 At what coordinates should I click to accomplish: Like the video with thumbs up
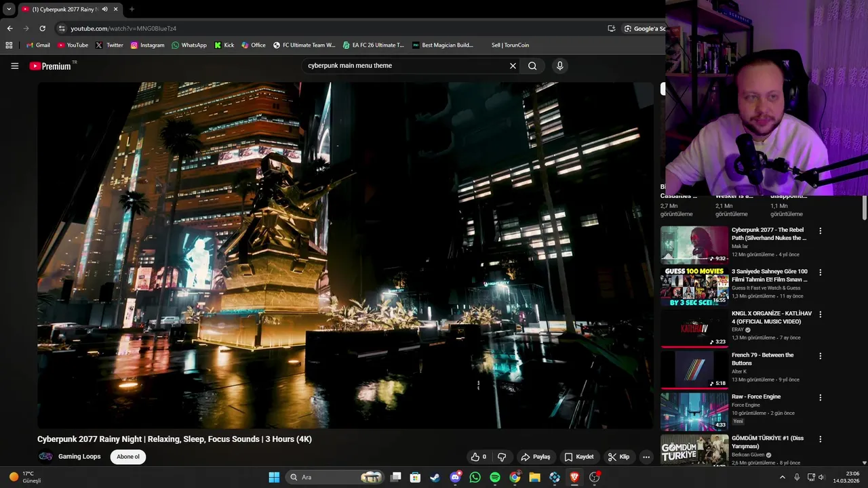pos(479,457)
